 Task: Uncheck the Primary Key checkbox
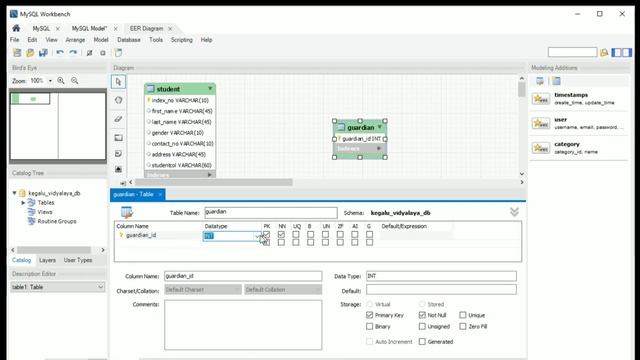[x=370, y=315]
